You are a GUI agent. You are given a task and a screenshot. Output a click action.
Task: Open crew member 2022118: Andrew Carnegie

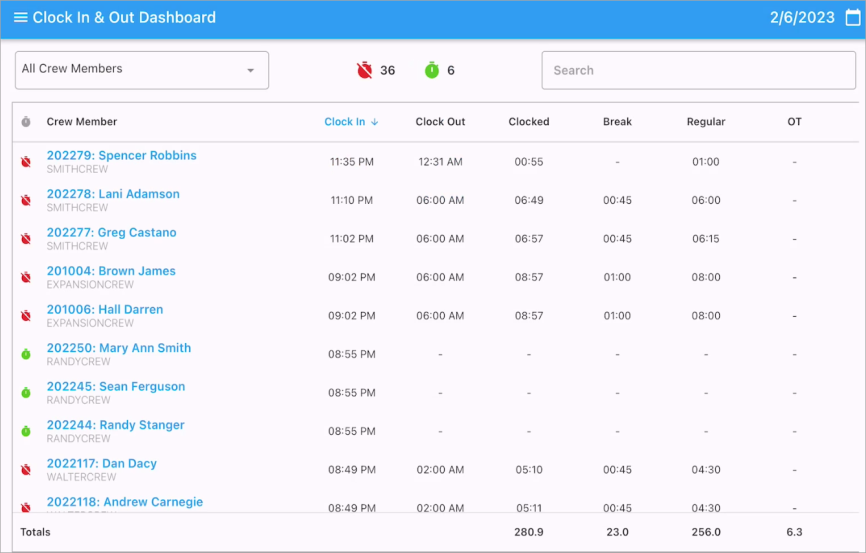click(125, 502)
